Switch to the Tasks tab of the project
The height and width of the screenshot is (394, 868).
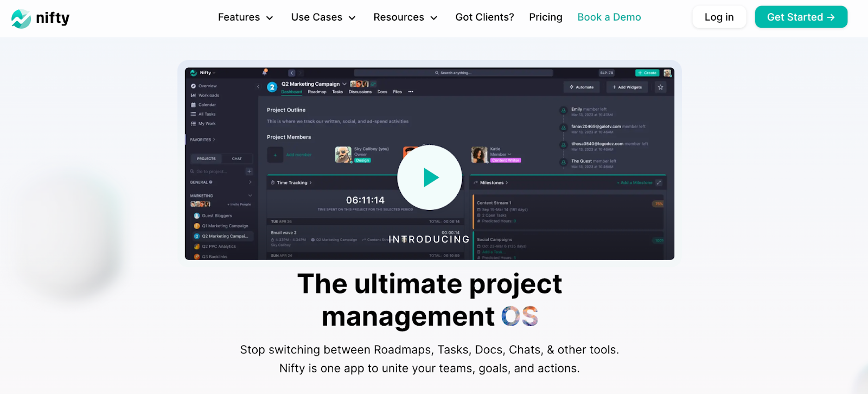pyautogui.click(x=337, y=92)
